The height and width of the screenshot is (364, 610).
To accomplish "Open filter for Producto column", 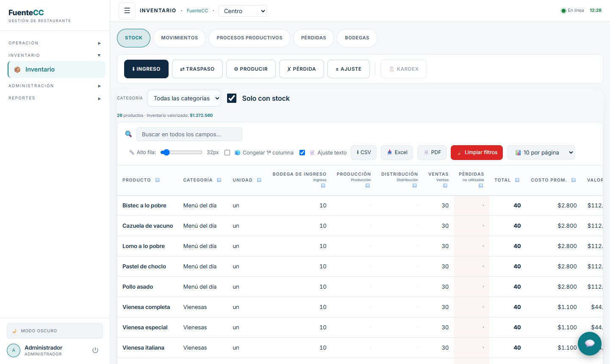I will (158, 180).
